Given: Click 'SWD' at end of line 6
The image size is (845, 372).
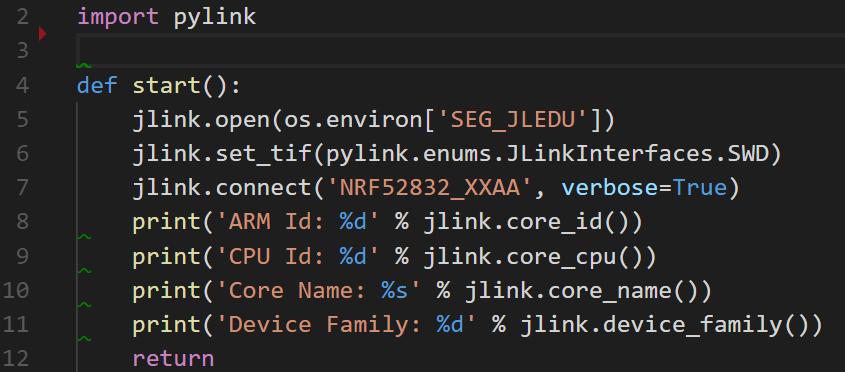Looking at the screenshot, I should pos(747,154).
